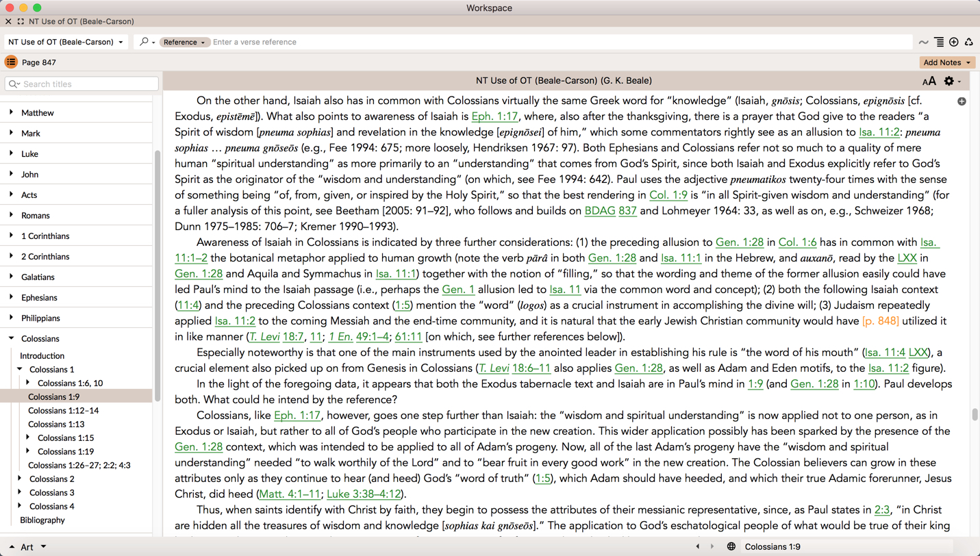The image size is (980, 556).
Task: Open Colossians 1:26–27; 2:2; 4:3 entry
Action: pyautogui.click(x=79, y=465)
